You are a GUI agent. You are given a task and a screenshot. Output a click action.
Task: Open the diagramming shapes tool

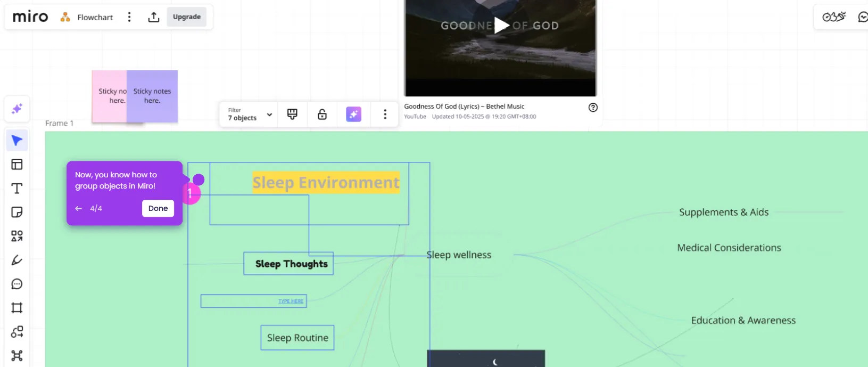pos(17,332)
